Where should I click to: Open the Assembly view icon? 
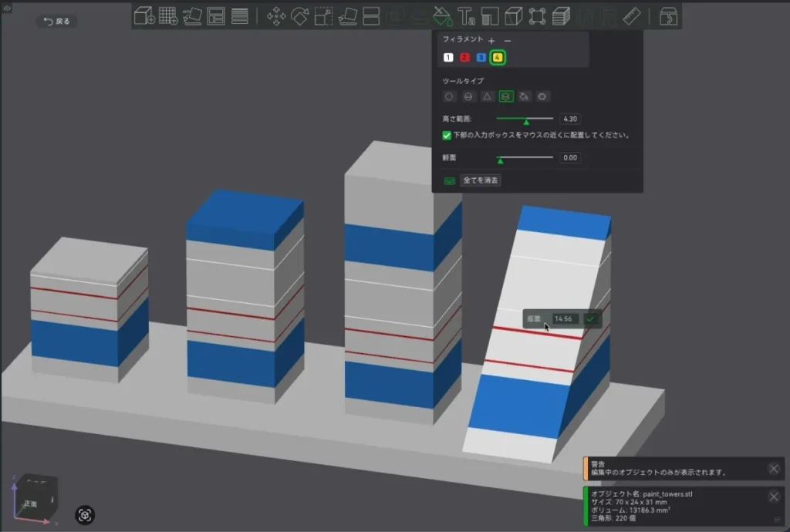click(x=668, y=16)
